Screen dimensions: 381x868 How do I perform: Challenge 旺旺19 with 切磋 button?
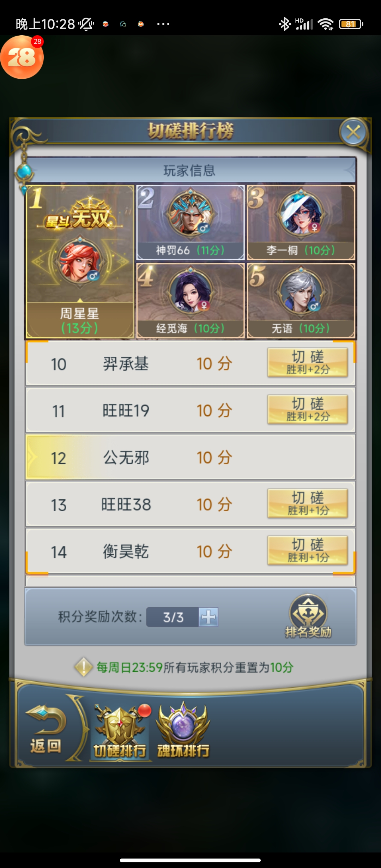[308, 410]
